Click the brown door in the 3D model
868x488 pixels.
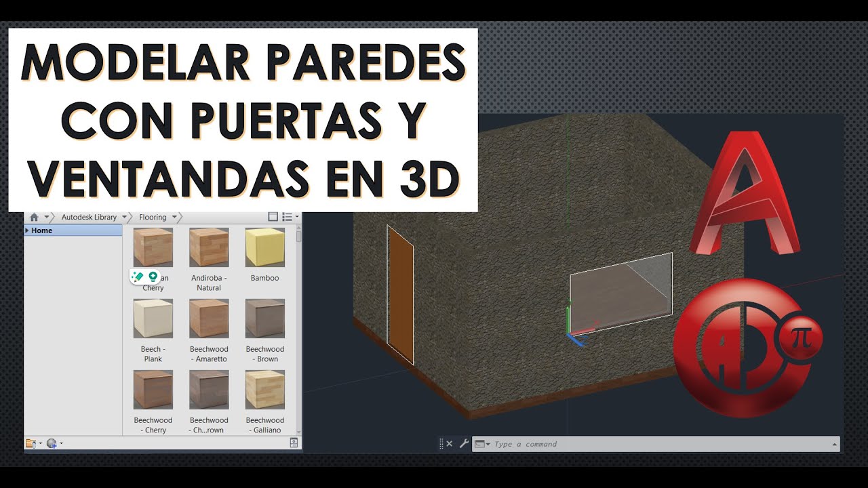[x=400, y=295]
